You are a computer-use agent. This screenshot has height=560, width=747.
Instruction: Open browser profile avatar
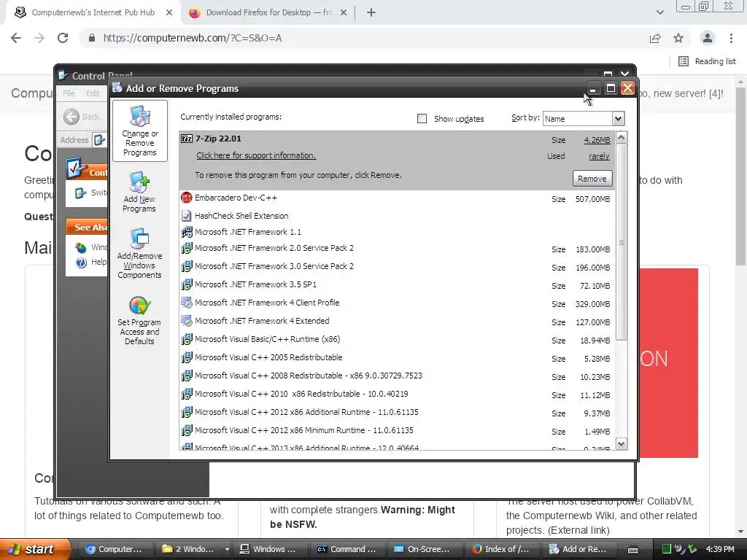708,38
